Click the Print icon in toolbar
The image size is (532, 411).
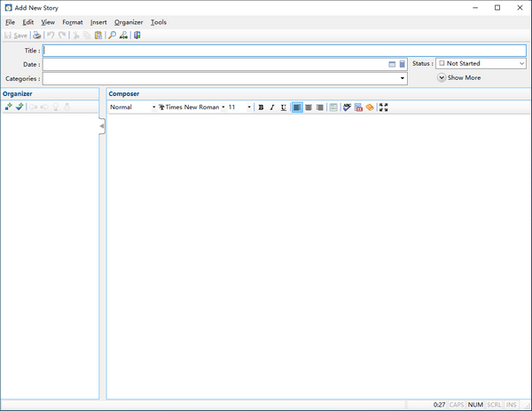click(36, 36)
